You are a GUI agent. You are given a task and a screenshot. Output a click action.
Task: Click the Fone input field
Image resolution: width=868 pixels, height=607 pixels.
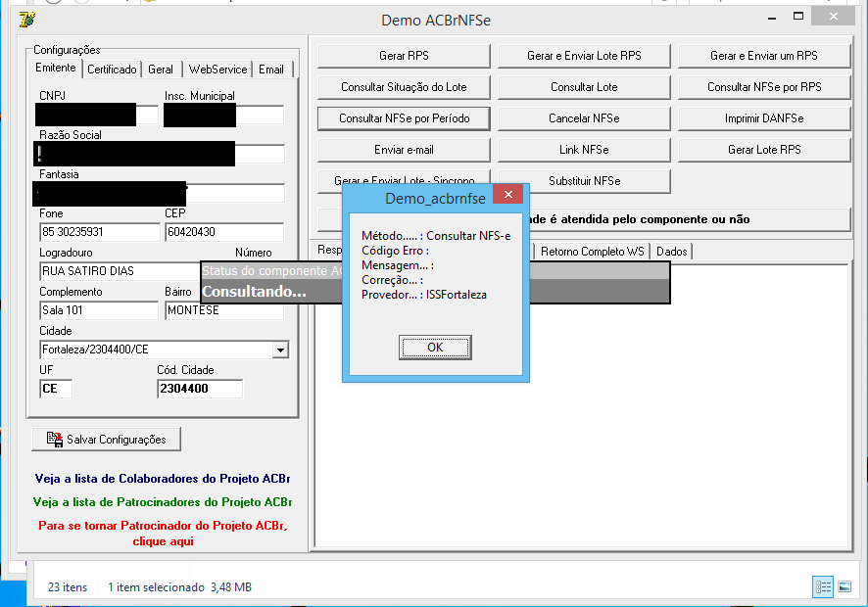pyautogui.click(x=100, y=232)
